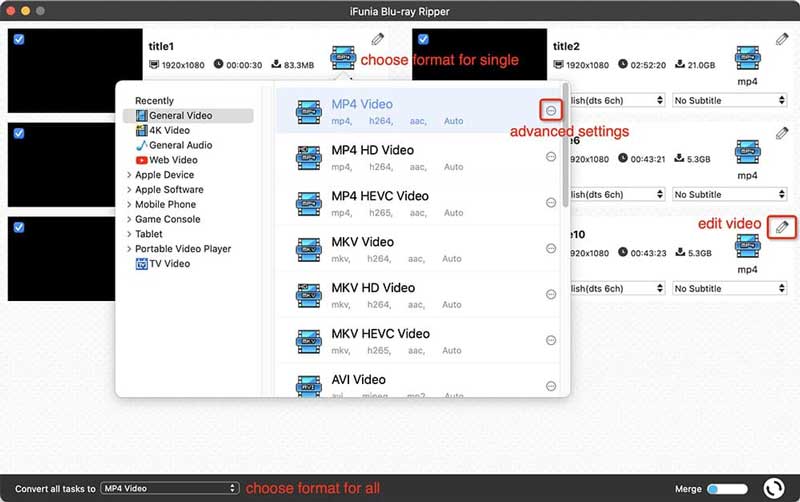Uncheck the title2 checkbox
The width and height of the screenshot is (800, 502).
tap(423, 39)
